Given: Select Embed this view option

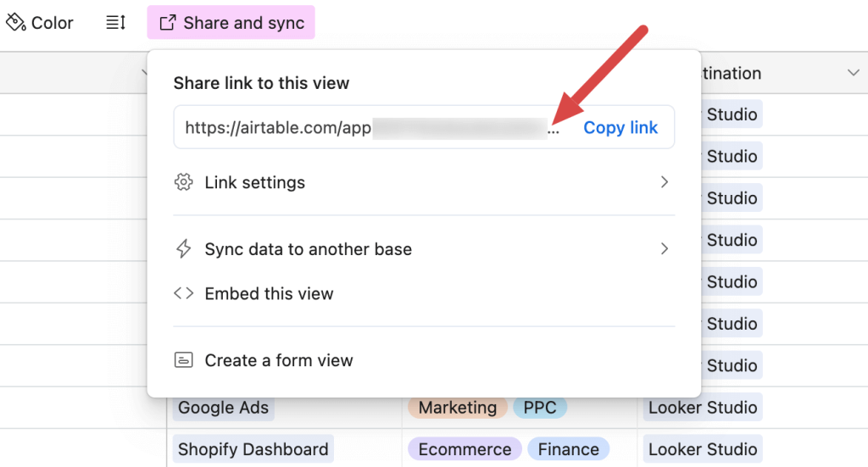Looking at the screenshot, I should [x=269, y=293].
